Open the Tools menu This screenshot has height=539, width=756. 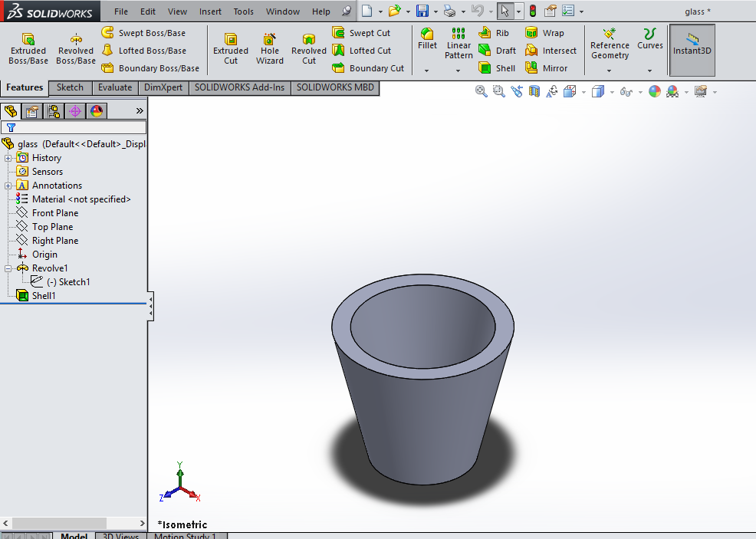(x=244, y=12)
